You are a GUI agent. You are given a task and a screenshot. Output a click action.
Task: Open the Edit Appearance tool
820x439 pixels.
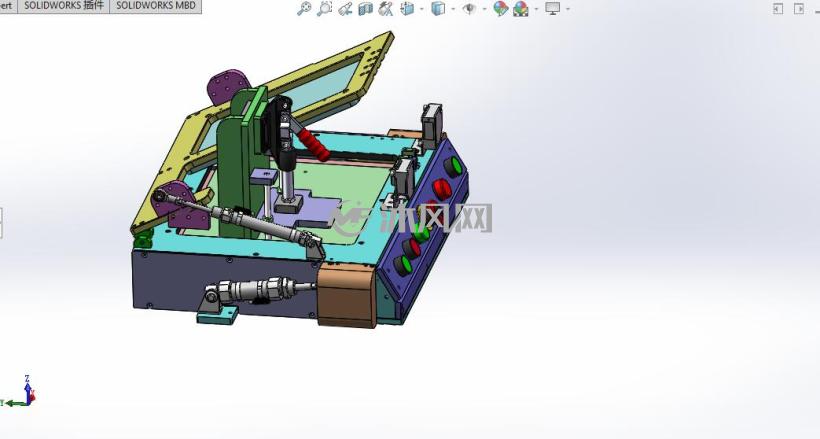(500, 8)
